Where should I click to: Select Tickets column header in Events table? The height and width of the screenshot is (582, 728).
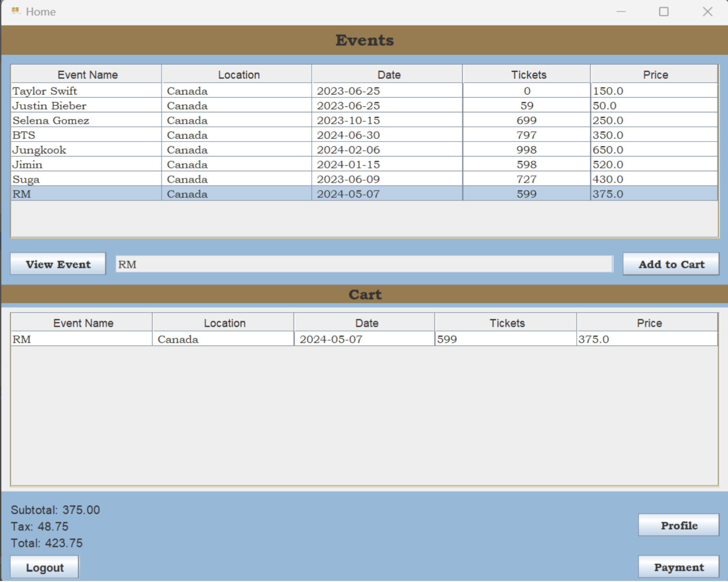(527, 74)
